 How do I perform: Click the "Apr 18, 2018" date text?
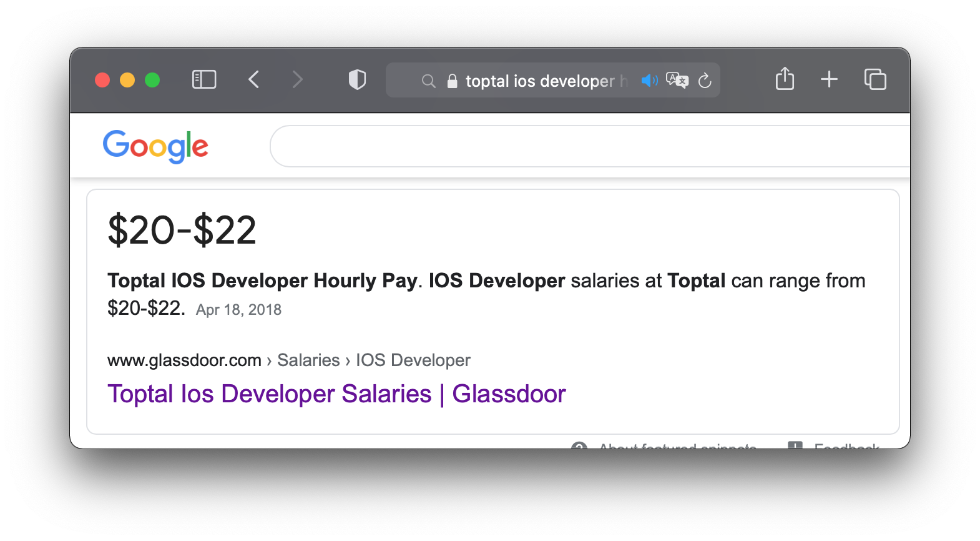(238, 310)
